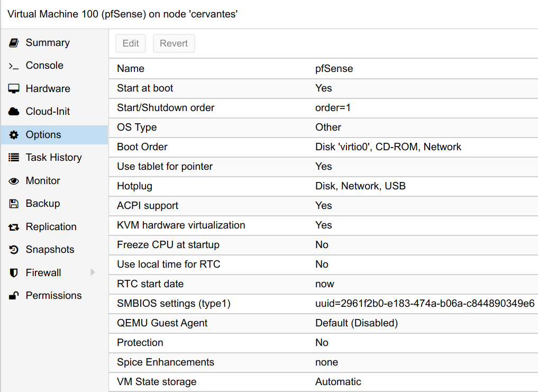
Task: Select the RTC start date row
Action: [324, 284]
